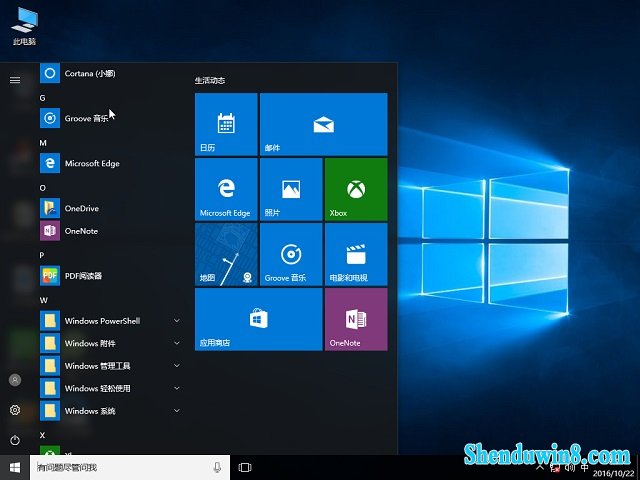Launch the Xbox tile
The width and height of the screenshot is (640, 480).
[356, 189]
